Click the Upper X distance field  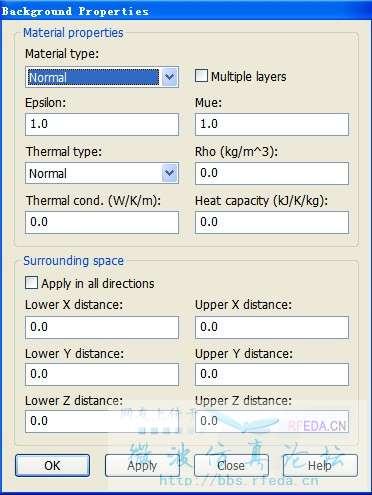(x=272, y=327)
